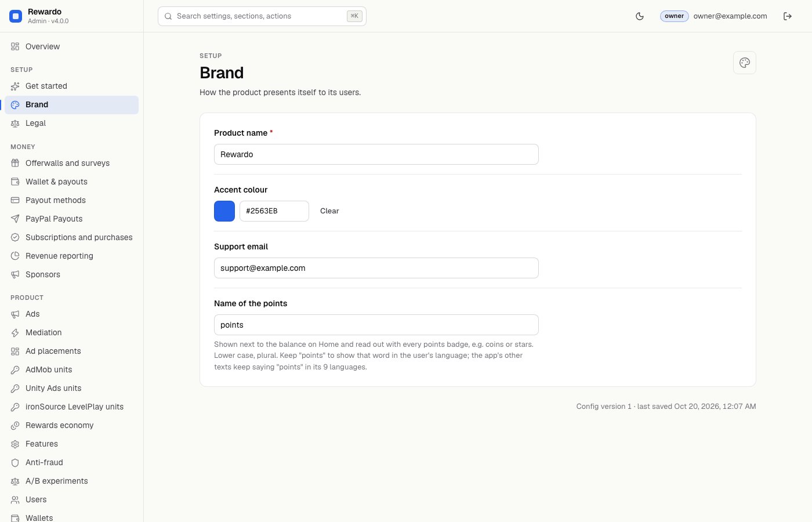
Task: Click the Overview grid icon in sidebar
Action: click(15, 46)
